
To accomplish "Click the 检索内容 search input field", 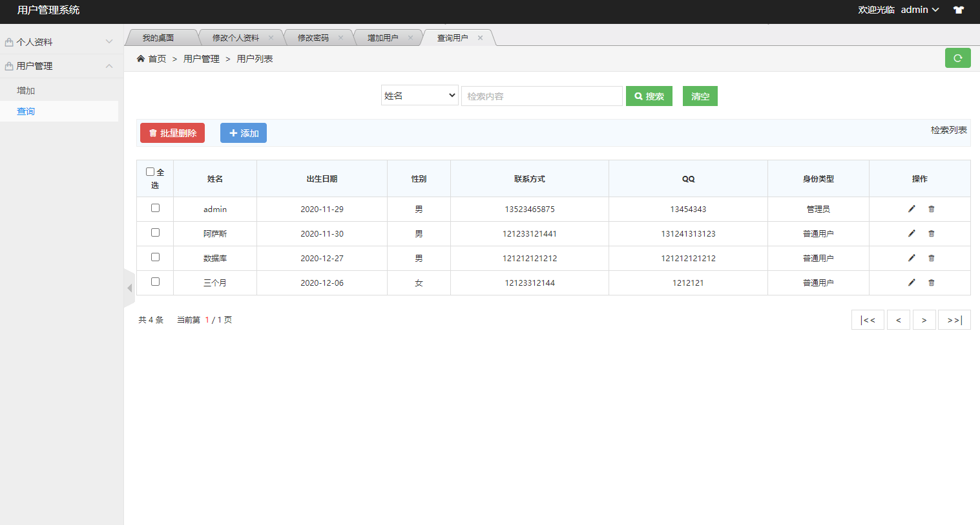I will pyautogui.click(x=541, y=96).
